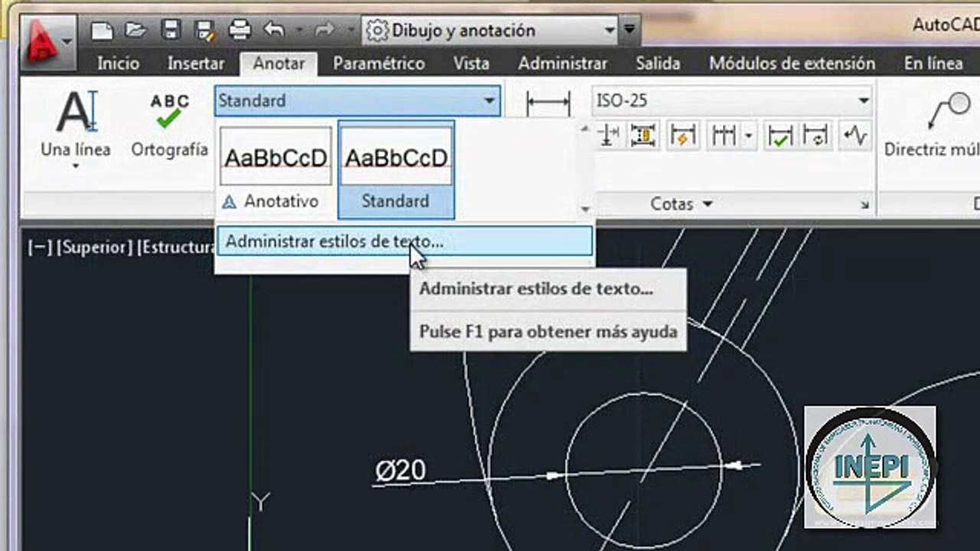
Task: Choose the Standard text style thumbnail
Action: (396, 170)
